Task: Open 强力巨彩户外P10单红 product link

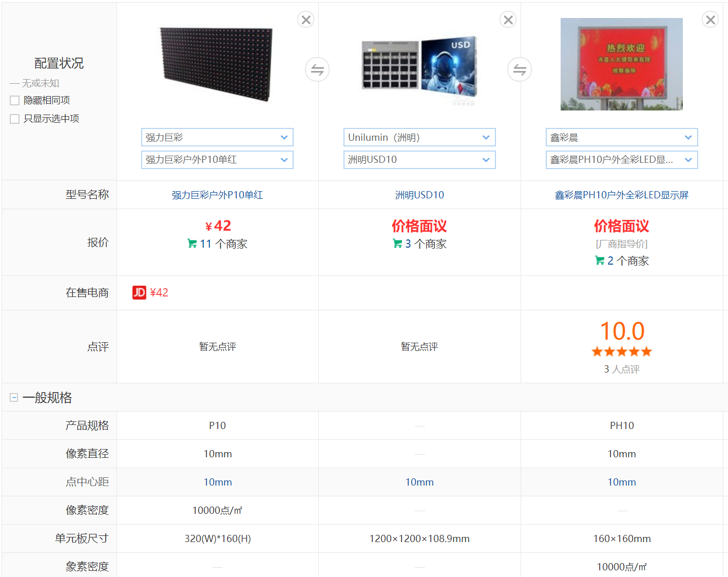Action: pos(217,195)
